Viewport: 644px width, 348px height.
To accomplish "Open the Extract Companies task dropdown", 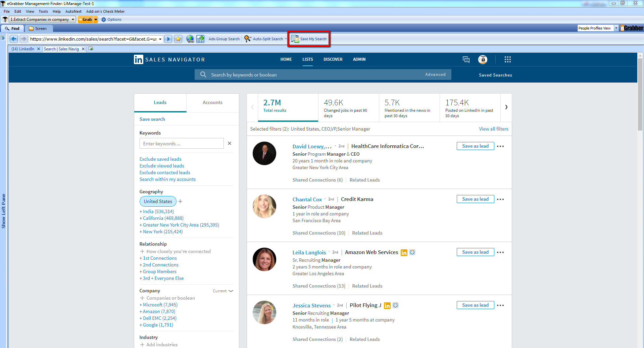I will pos(73,19).
